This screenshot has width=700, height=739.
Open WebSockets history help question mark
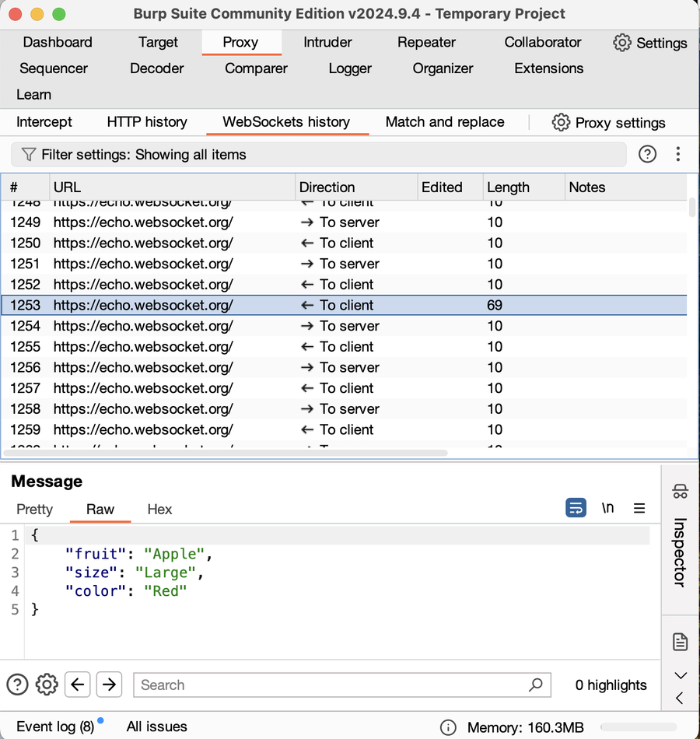tap(647, 154)
